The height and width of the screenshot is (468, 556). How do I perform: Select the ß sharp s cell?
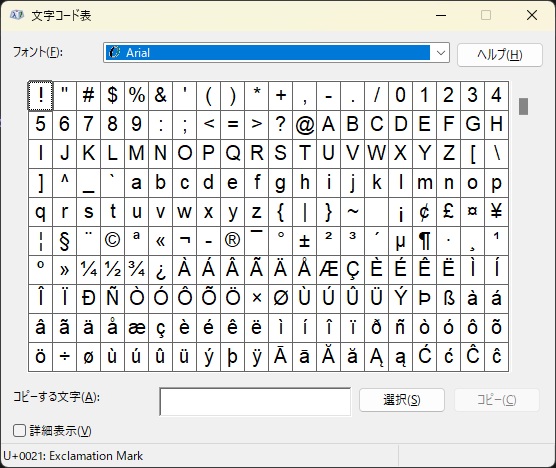coord(449,299)
